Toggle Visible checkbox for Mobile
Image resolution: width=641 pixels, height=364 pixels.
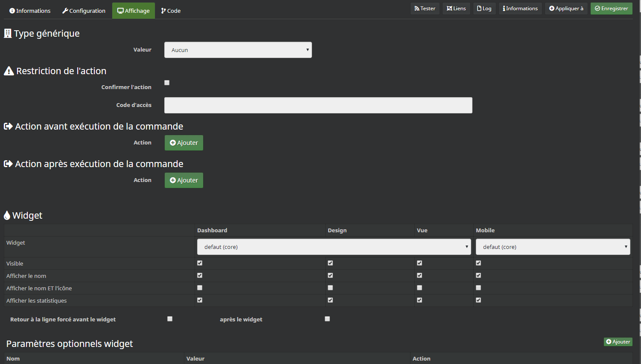tap(478, 263)
